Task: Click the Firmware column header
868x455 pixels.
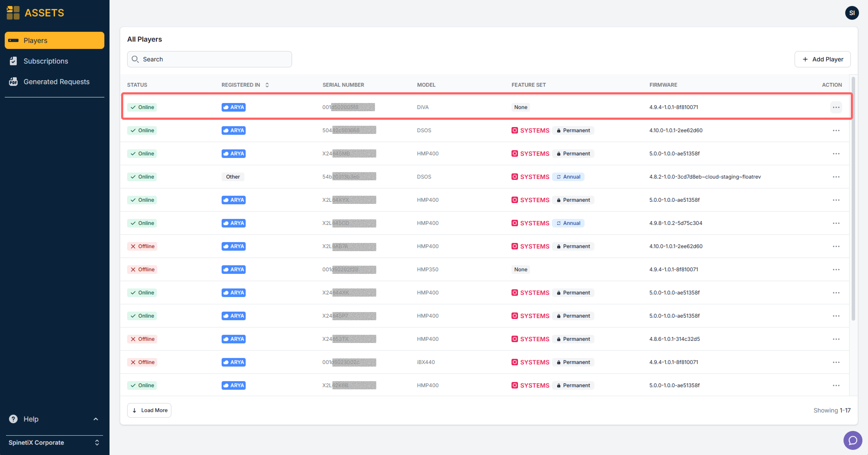Action: [x=663, y=85]
